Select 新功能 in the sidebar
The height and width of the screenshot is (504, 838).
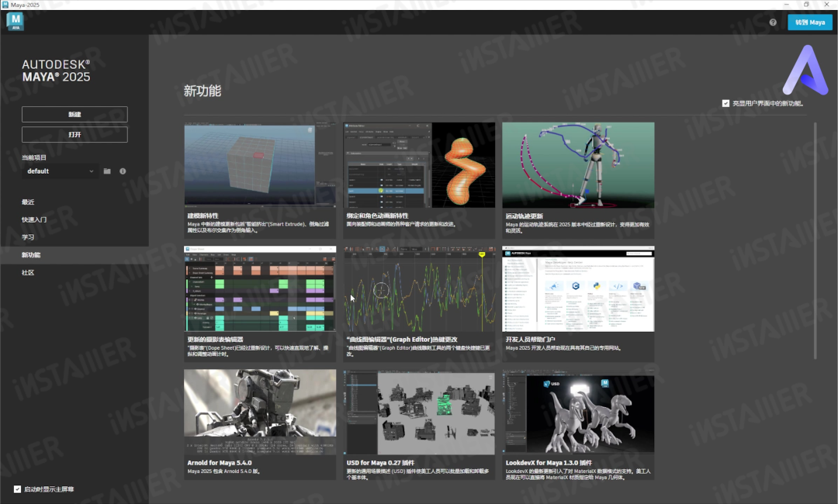tap(31, 255)
